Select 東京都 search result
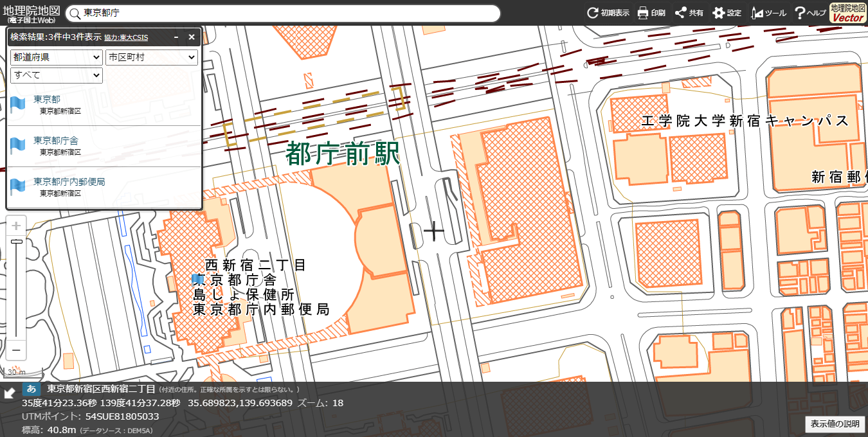The height and width of the screenshot is (437, 868). click(x=47, y=100)
